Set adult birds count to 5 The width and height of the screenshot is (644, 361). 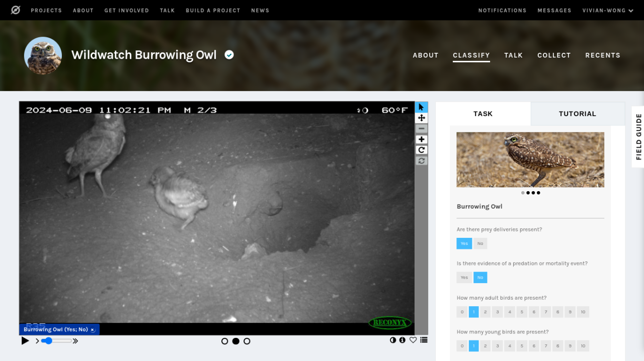522,312
